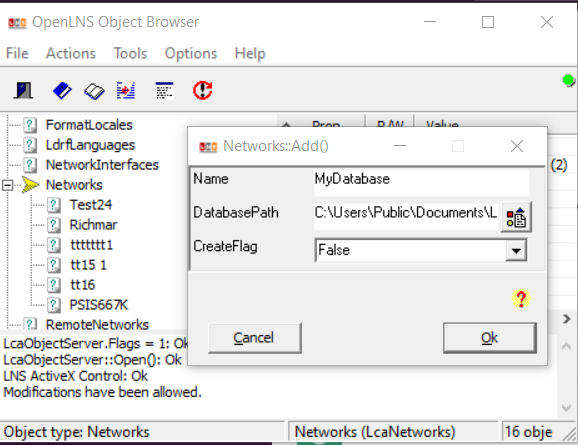
Task: Open the Actions menu
Action: pos(71,53)
